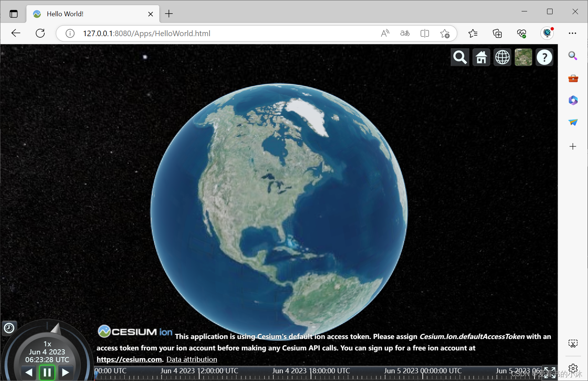Go back in the browser
588x381 pixels.
(16, 33)
